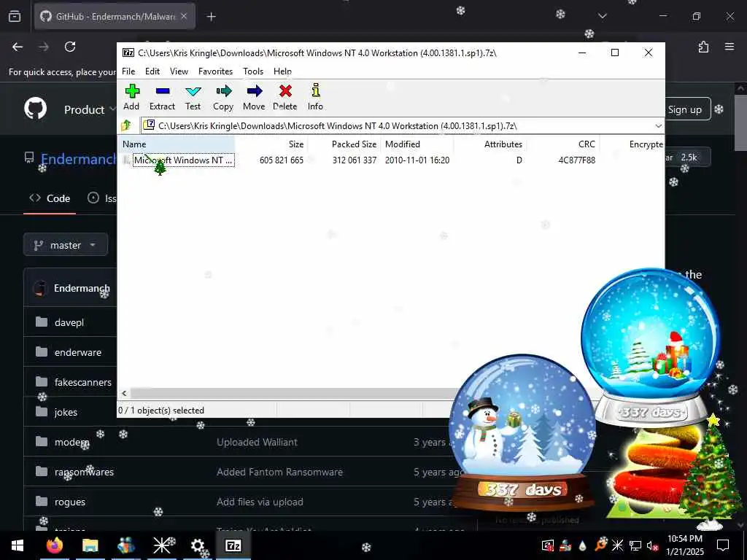The height and width of the screenshot is (560, 747).
Task: Sort by the CRC column header
Action: tap(562, 144)
